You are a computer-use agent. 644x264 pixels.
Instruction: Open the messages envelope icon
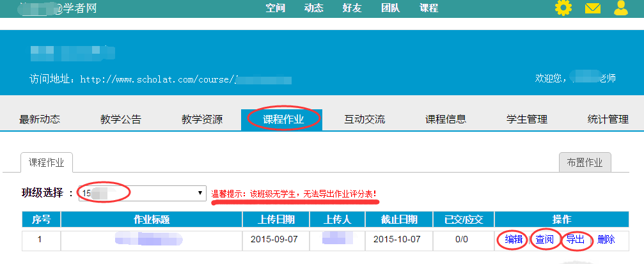pos(593,8)
